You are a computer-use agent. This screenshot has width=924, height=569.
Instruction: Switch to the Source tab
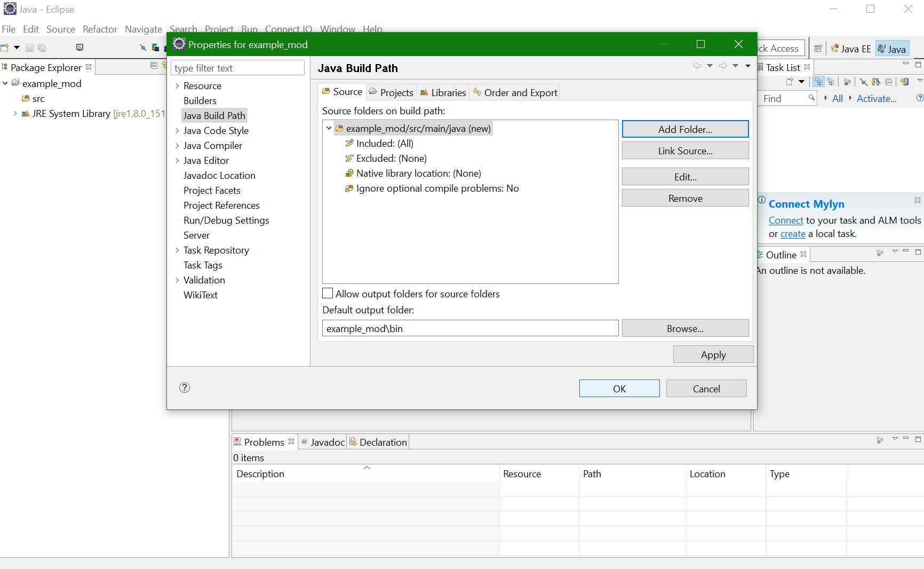(342, 92)
